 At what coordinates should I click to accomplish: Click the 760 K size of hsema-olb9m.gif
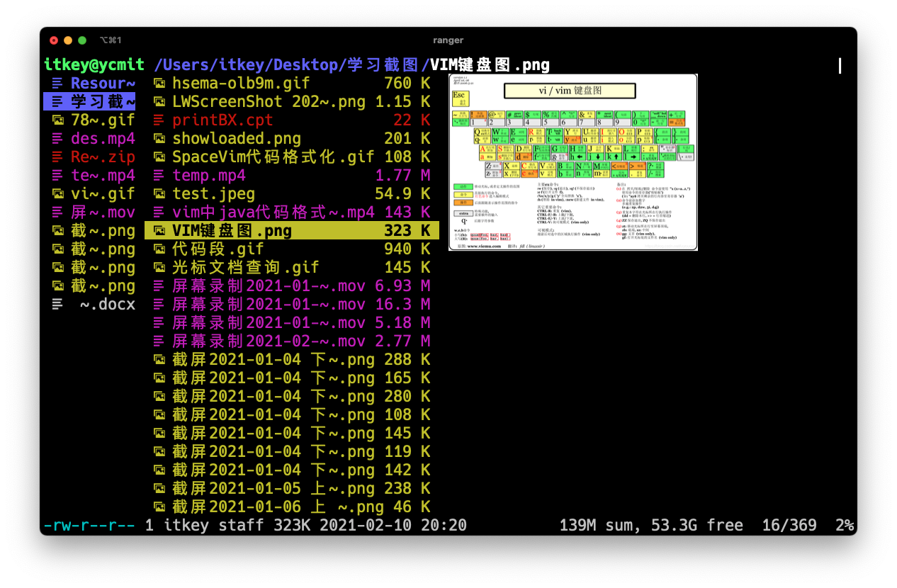tap(407, 84)
